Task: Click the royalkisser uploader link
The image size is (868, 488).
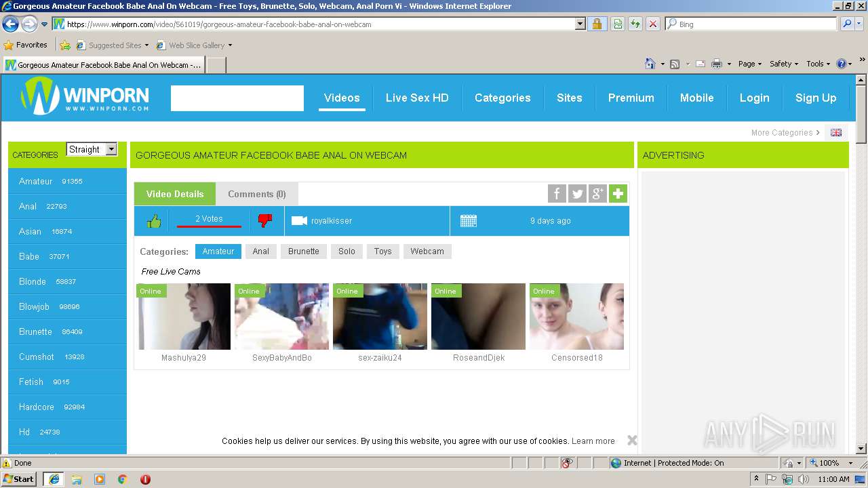Action: pyautogui.click(x=332, y=221)
